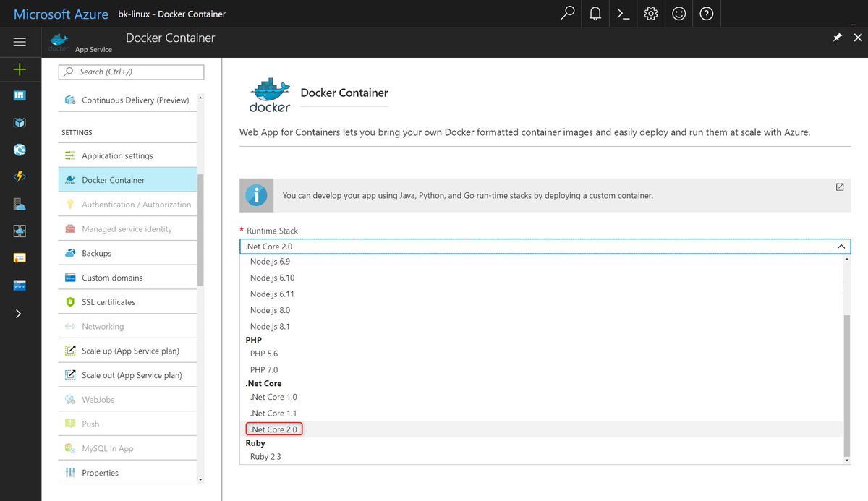The width and height of the screenshot is (868, 501).
Task: Click bk-linux - Docker Container breadcrumb
Action: point(172,14)
